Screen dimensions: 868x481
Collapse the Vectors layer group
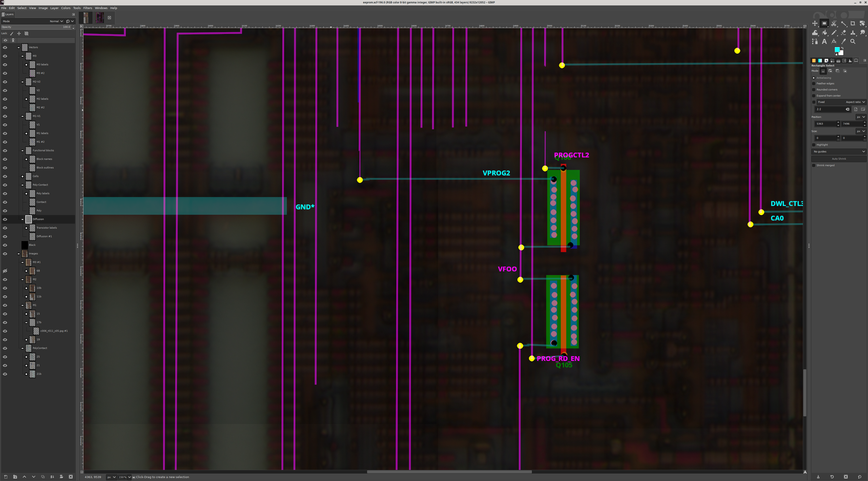point(19,47)
